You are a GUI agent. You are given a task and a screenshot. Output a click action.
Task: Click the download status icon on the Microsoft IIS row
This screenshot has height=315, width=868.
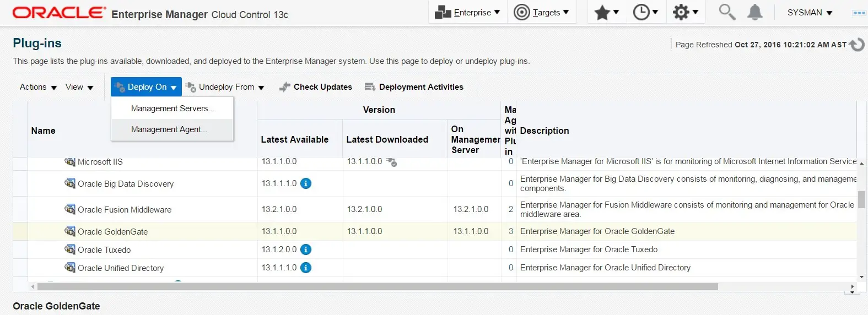pyautogui.click(x=391, y=162)
